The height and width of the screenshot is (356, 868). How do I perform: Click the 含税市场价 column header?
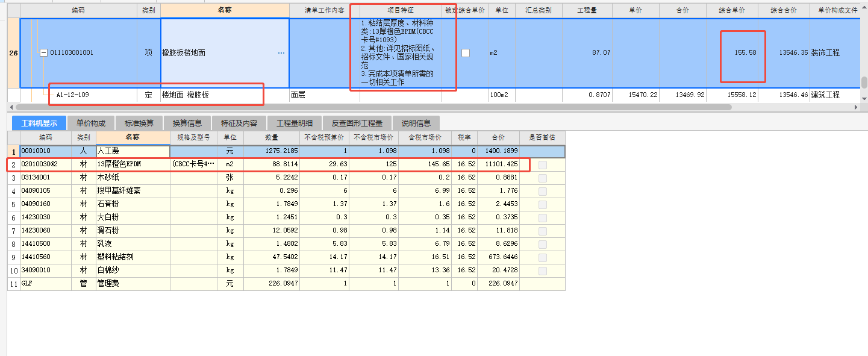pos(425,138)
